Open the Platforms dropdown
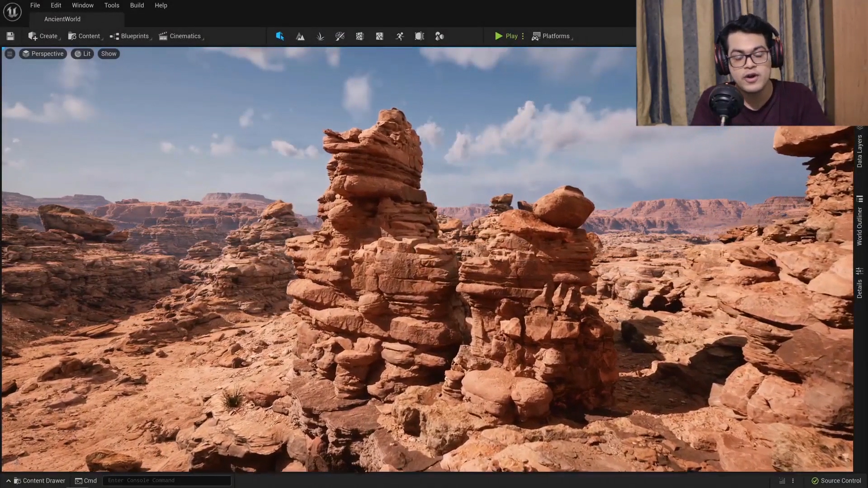The image size is (868, 488). (552, 36)
